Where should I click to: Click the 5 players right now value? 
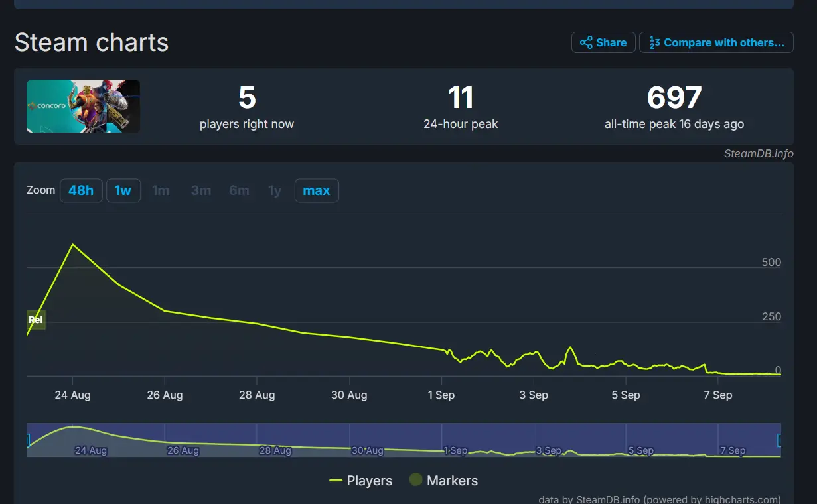[247, 98]
